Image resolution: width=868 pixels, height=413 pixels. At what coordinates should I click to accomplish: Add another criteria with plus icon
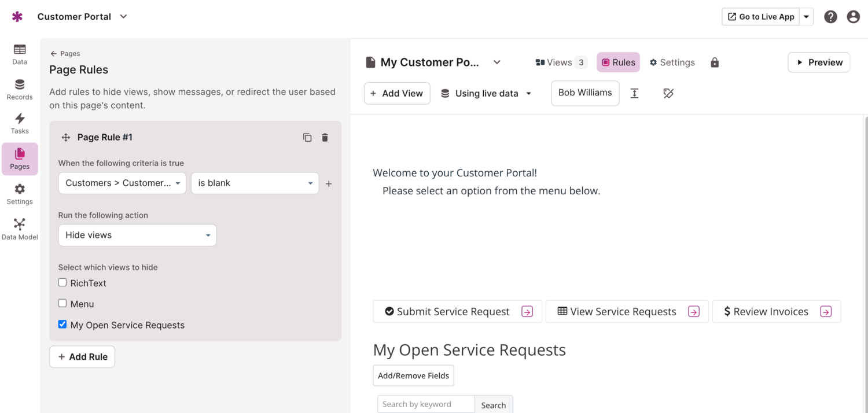pyautogui.click(x=329, y=184)
